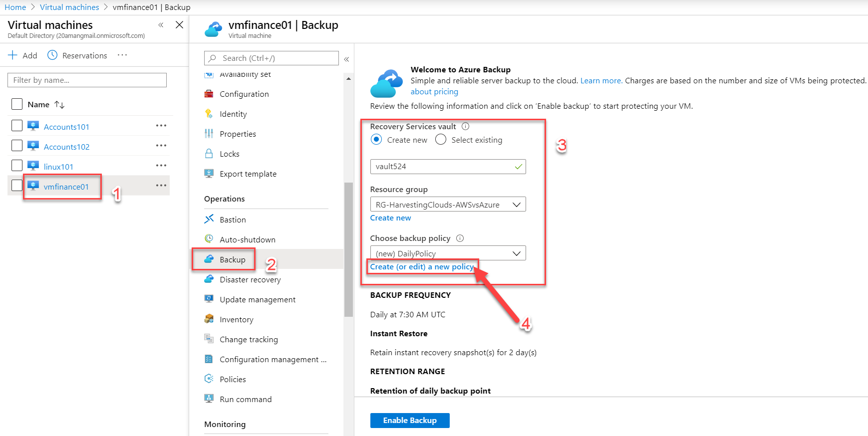Open the ellipsis menu for Accounts101
This screenshot has height=436, width=868.
[161, 126]
